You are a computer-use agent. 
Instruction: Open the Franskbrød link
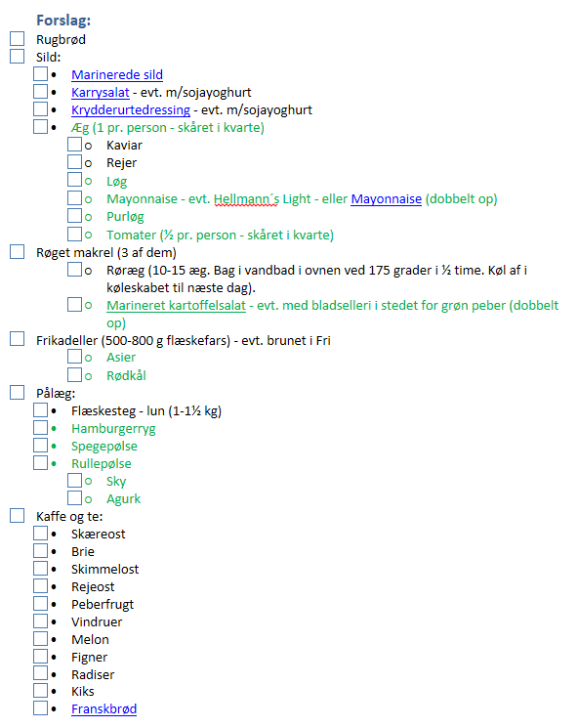point(103,709)
